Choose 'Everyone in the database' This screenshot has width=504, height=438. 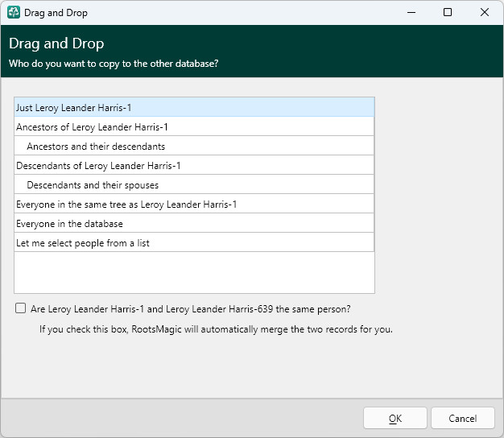[194, 223]
